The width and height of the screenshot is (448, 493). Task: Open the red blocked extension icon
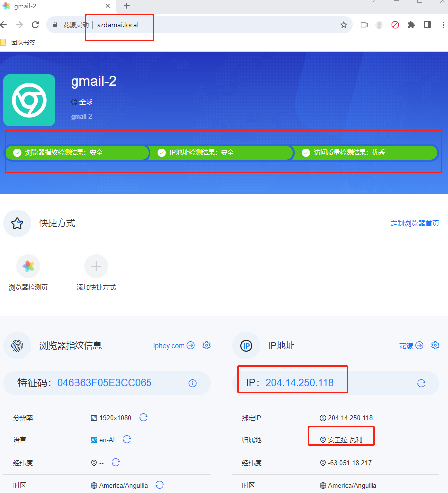point(395,25)
